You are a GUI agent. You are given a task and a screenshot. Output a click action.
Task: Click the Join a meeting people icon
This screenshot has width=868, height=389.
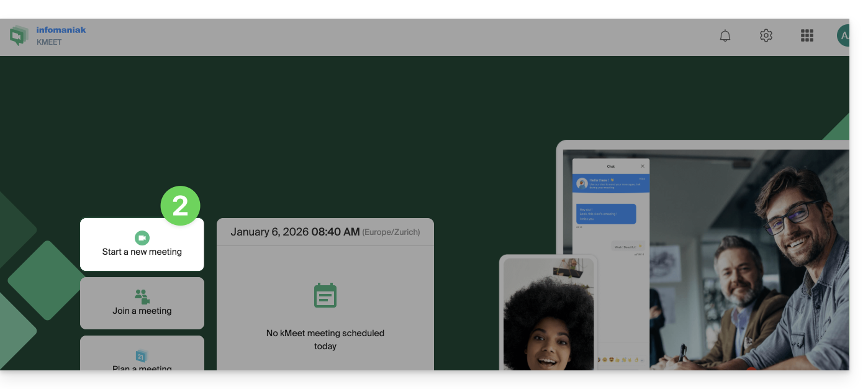[142, 296]
